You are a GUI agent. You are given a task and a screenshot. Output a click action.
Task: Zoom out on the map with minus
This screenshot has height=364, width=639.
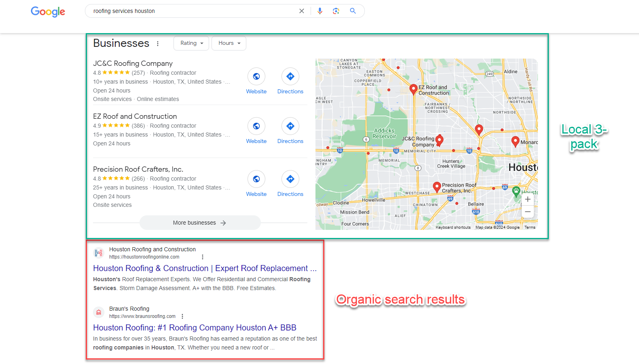[528, 212]
